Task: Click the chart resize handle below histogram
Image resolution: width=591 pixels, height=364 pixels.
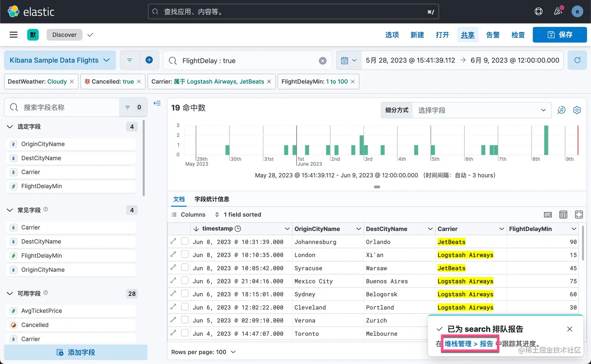Action: 377,187
